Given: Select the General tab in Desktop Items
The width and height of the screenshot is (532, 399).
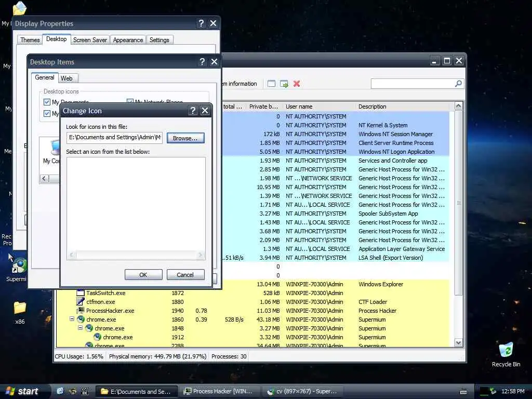Looking at the screenshot, I should [45, 77].
